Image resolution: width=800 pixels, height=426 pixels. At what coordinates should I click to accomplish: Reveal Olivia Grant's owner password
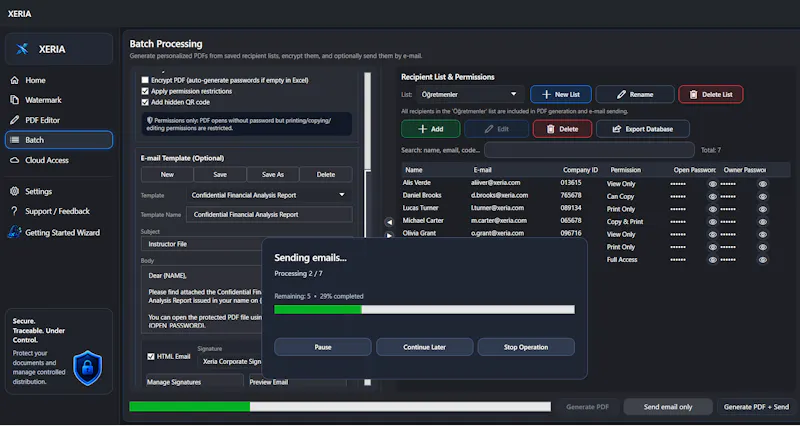(762, 235)
